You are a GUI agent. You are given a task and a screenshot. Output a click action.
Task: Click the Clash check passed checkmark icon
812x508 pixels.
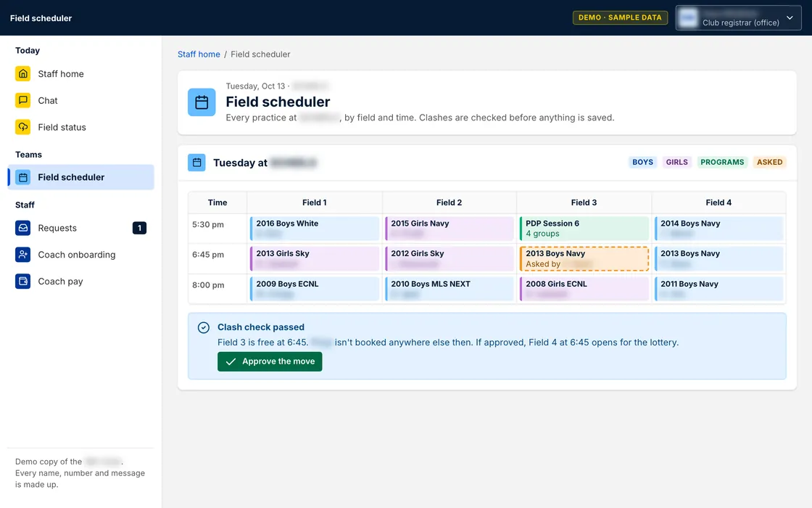click(204, 327)
